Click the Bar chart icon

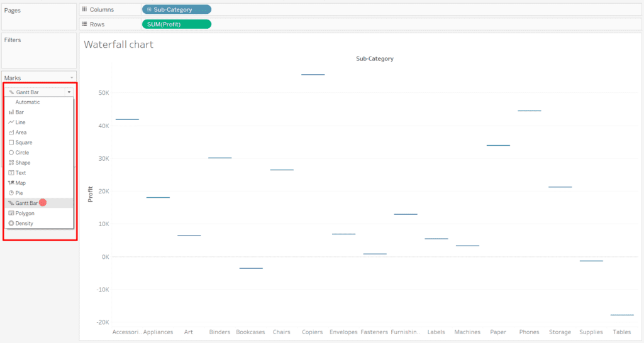11,112
